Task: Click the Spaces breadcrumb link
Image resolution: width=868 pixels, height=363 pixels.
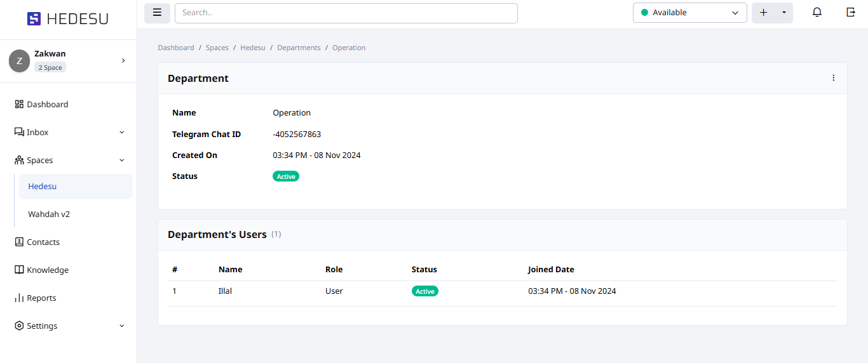Action: 217,48
